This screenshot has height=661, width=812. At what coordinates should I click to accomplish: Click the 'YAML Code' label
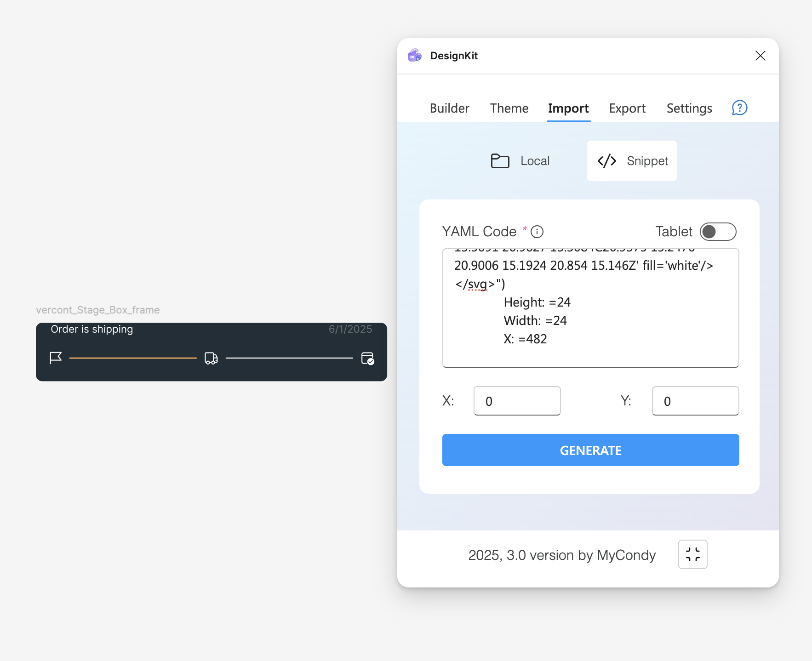479,232
